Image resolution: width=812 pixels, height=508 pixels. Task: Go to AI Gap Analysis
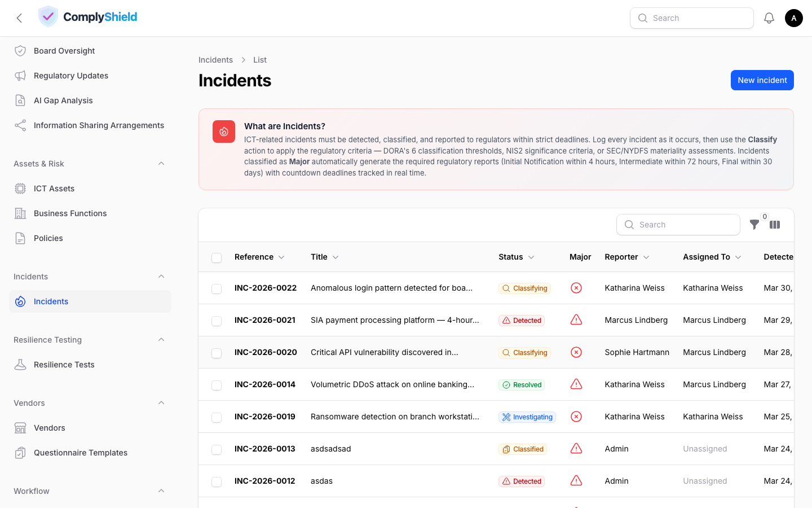click(x=90, y=100)
